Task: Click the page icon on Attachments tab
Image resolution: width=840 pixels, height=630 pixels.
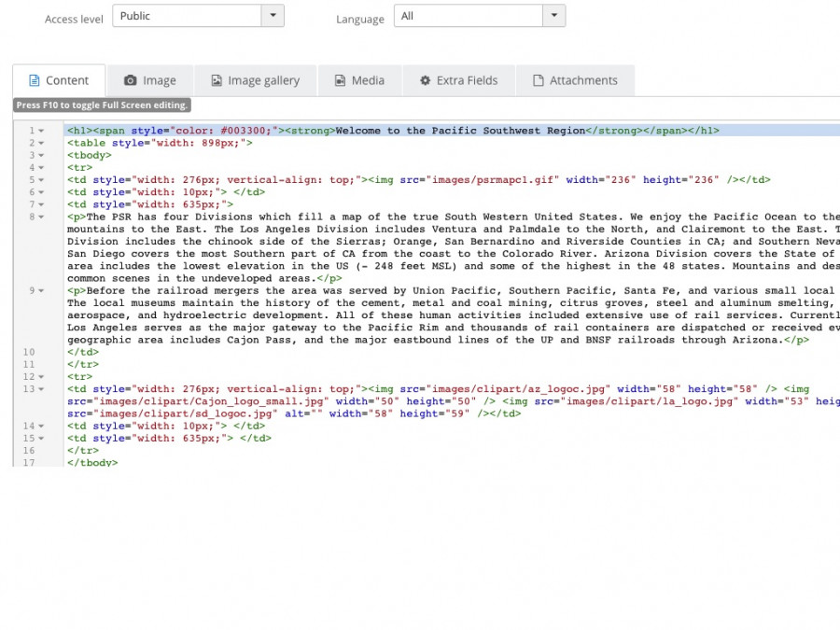Action: point(538,80)
